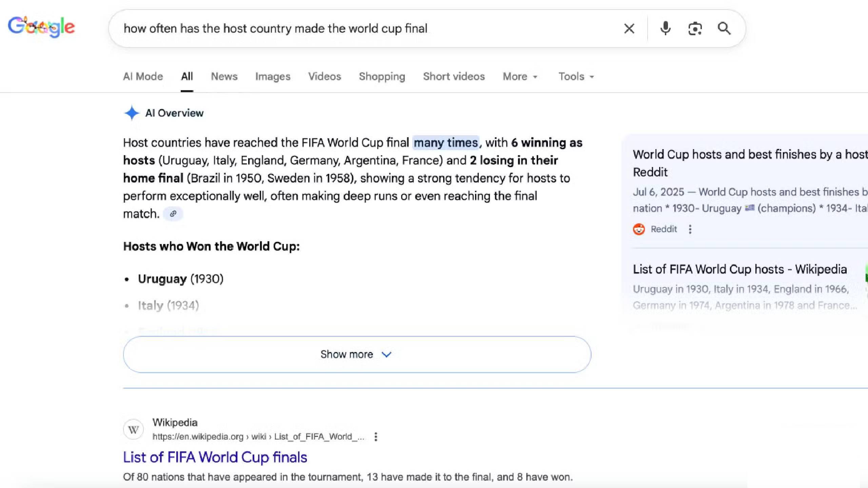Open List of FIFA World Cup finals link

point(215,457)
